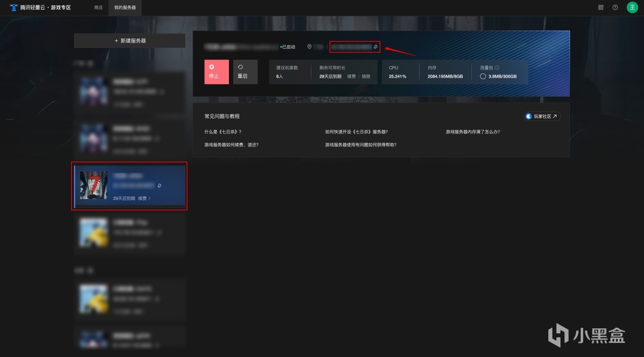The width and height of the screenshot is (644, 357).
Task: Open FAQ 游戏服务器如何续费、退还？
Action: pos(231,145)
